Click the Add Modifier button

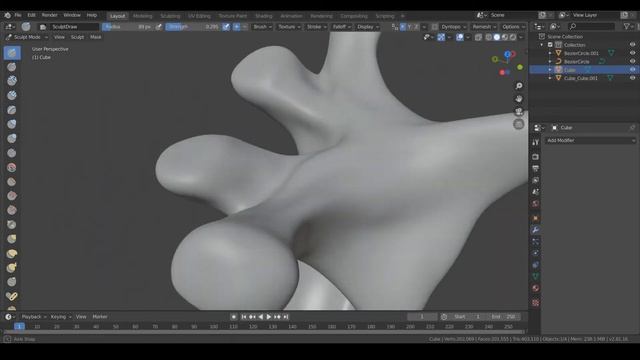[x=590, y=140]
